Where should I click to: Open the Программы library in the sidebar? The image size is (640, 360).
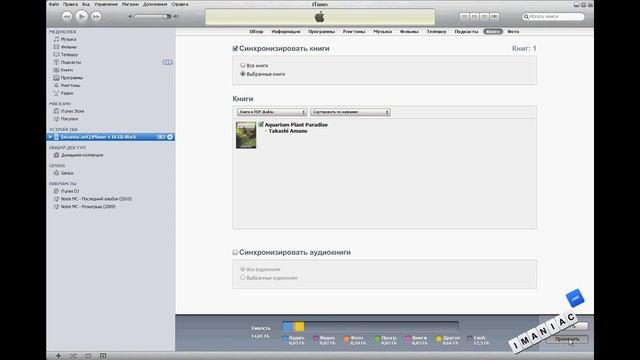tap(71, 78)
